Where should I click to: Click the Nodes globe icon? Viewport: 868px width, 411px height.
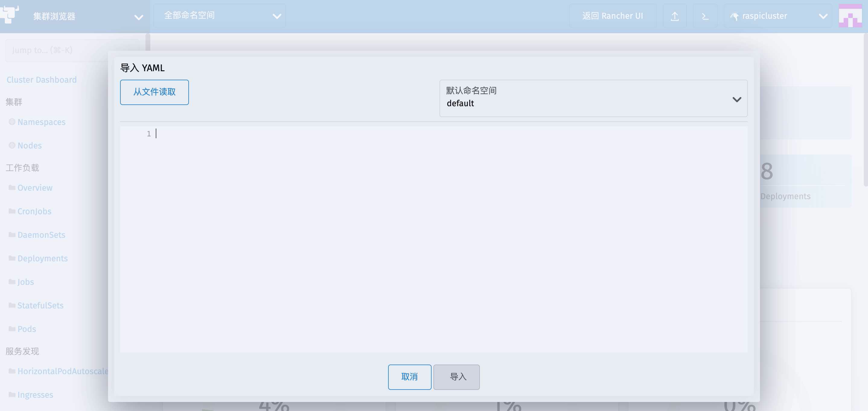point(12,145)
